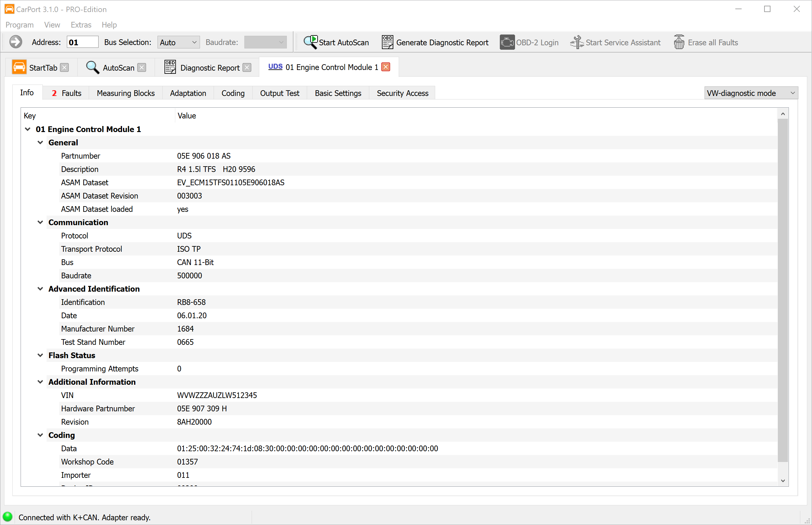812x525 pixels.
Task: Open the Extras menu
Action: coord(81,25)
